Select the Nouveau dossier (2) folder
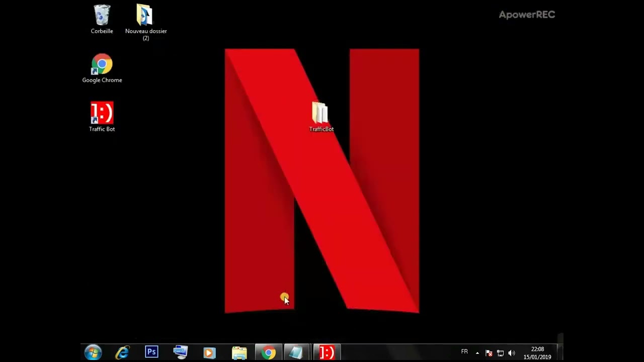Screen dimensions: 644x362 (145, 23)
